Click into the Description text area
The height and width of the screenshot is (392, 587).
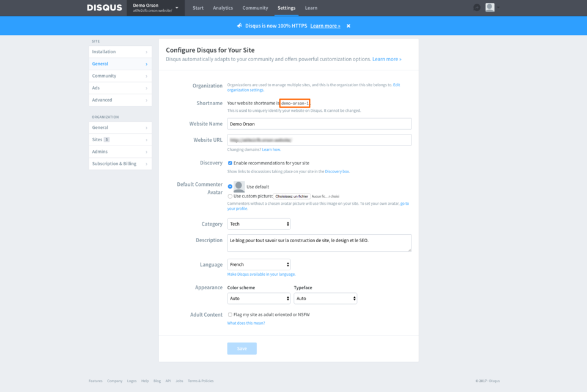point(319,243)
